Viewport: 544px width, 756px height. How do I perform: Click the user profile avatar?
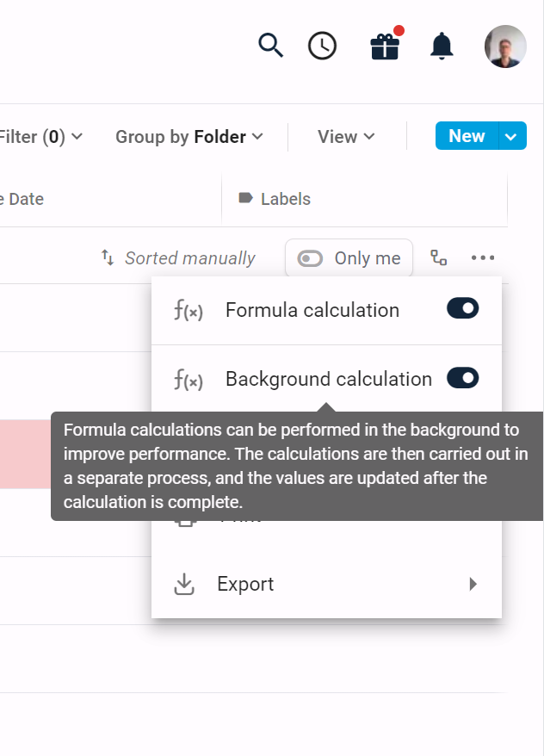click(505, 46)
